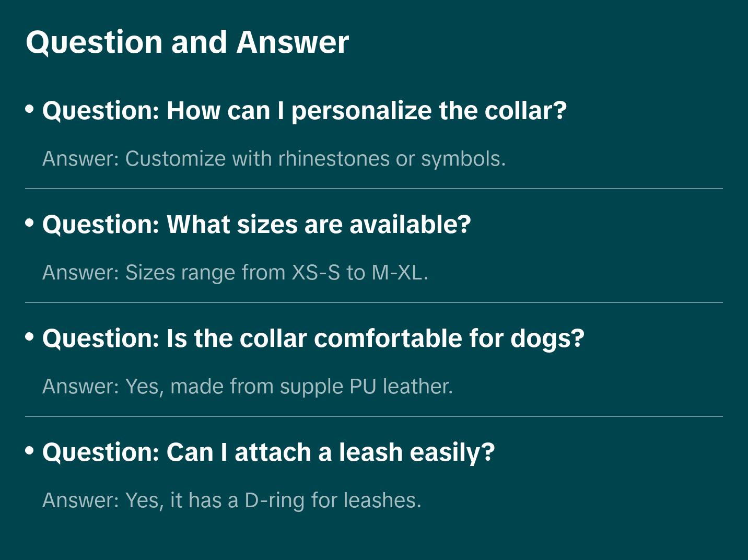The height and width of the screenshot is (560, 748).
Task: Select the 'Can I attach a leash easily?' question
Action: click(268, 452)
